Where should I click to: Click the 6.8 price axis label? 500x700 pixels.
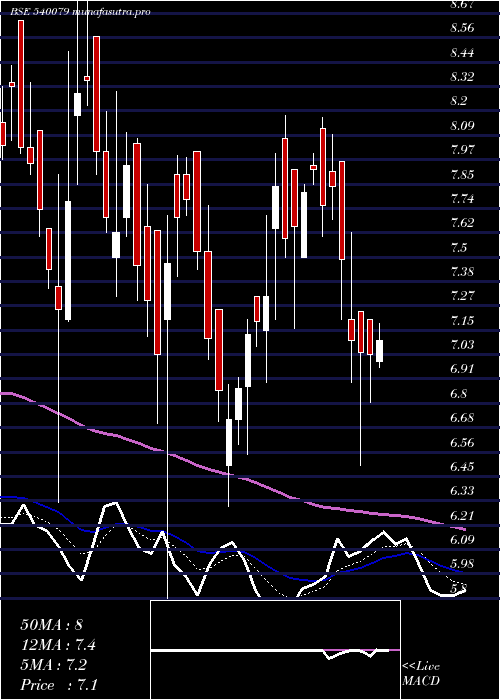[x=459, y=393]
